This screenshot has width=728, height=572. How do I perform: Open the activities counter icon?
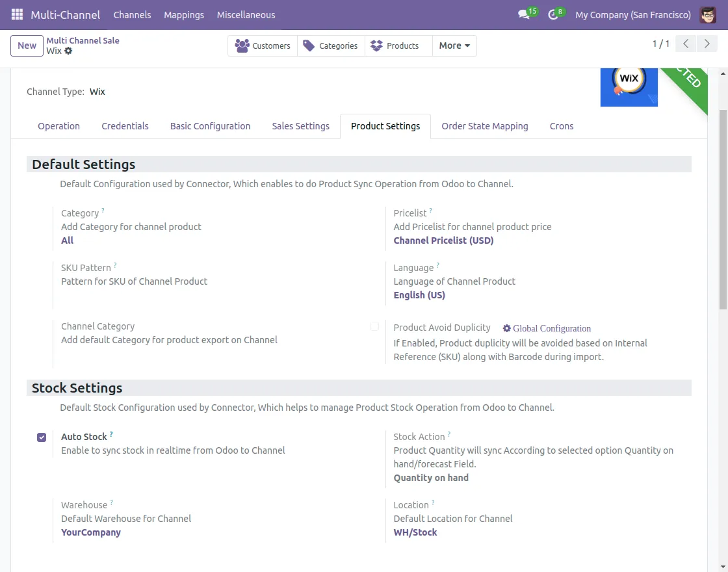pyautogui.click(x=553, y=14)
